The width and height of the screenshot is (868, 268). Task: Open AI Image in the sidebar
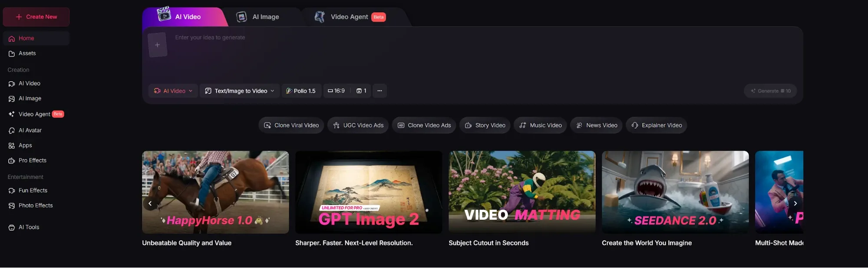(36, 99)
